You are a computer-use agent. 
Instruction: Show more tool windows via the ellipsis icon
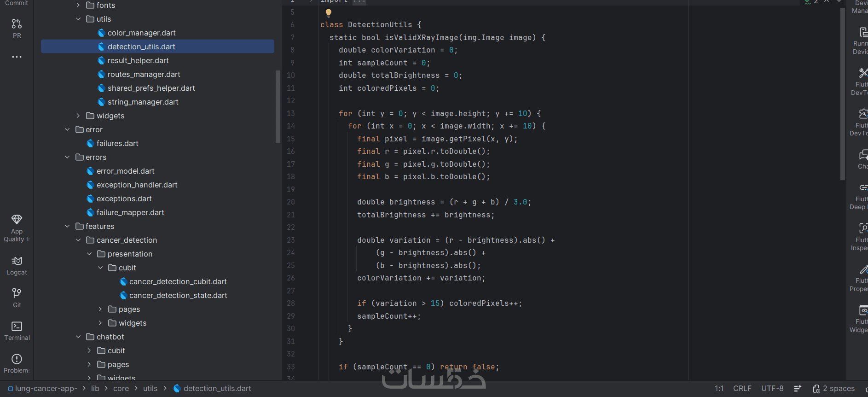coord(17,57)
